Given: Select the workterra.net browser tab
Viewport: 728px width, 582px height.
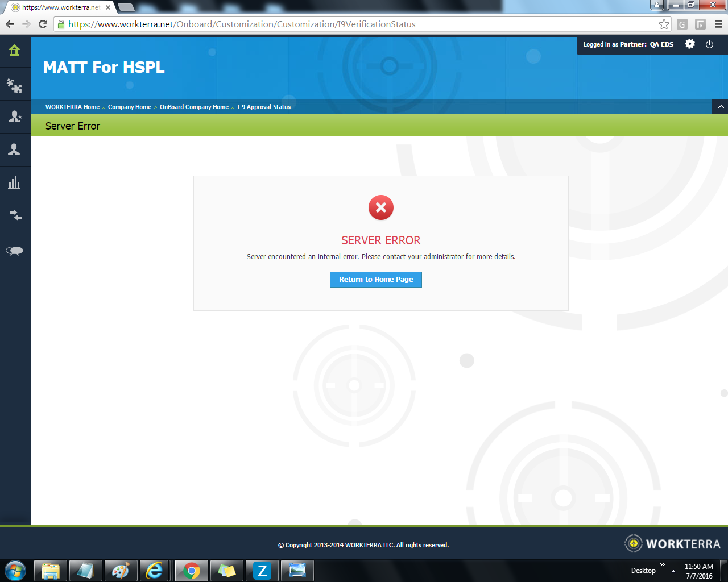Looking at the screenshot, I should [60, 7].
